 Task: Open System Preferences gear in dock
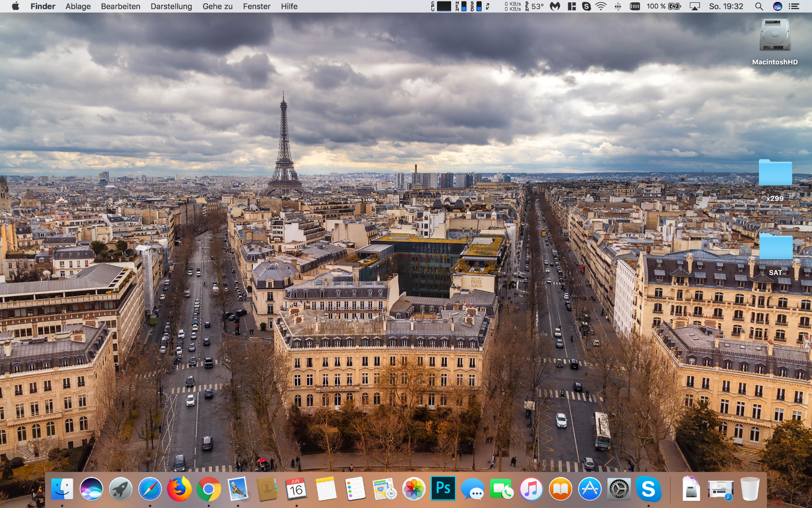point(619,489)
